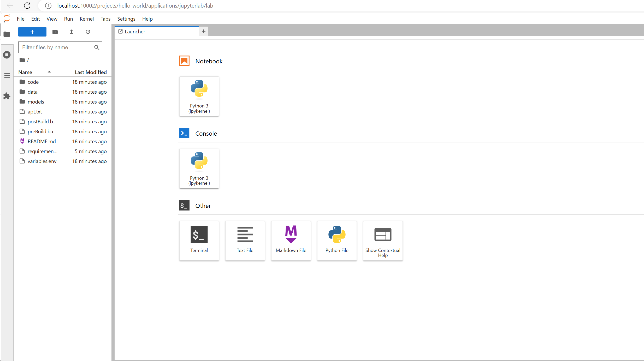Add a new tab beside Launcher

[204, 32]
